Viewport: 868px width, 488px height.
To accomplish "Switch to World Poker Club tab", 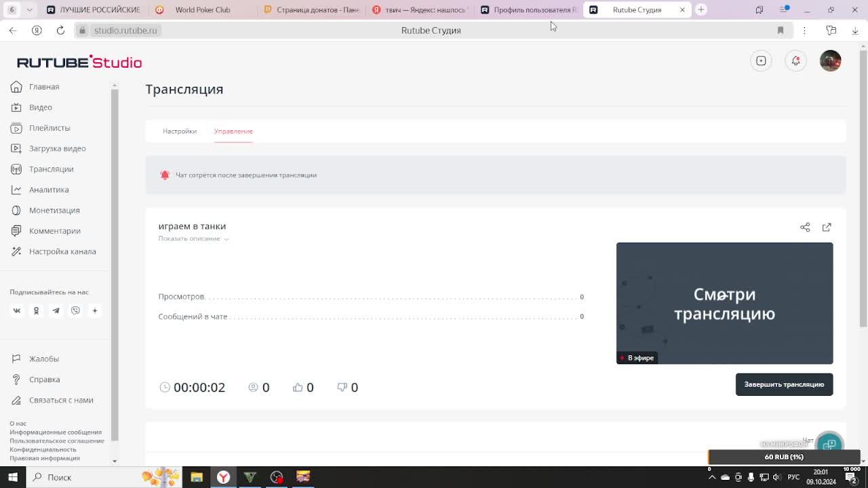I will (202, 9).
